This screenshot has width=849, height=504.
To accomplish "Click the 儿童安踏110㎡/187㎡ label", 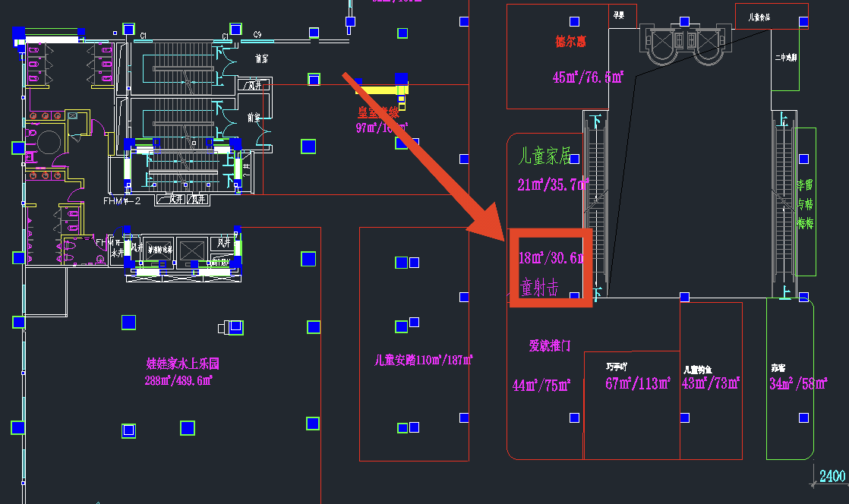I will pyautogui.click(x=423, y=360).
